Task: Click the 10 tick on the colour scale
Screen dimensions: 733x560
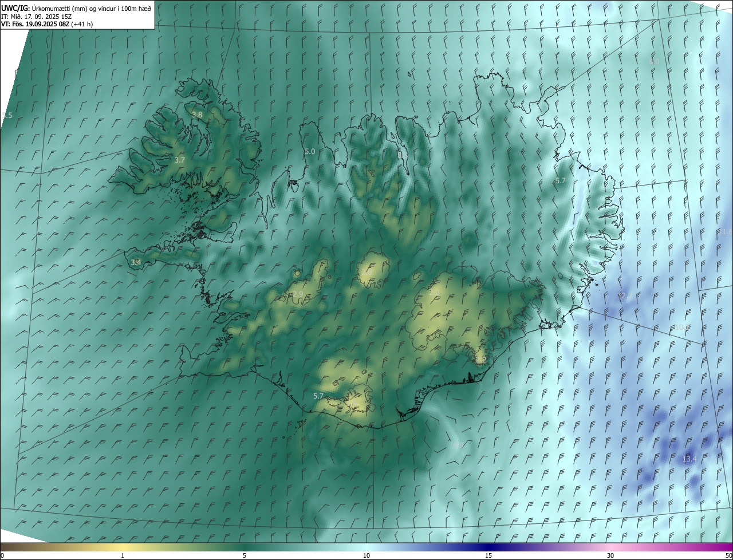Action: (x=366, y=555)
